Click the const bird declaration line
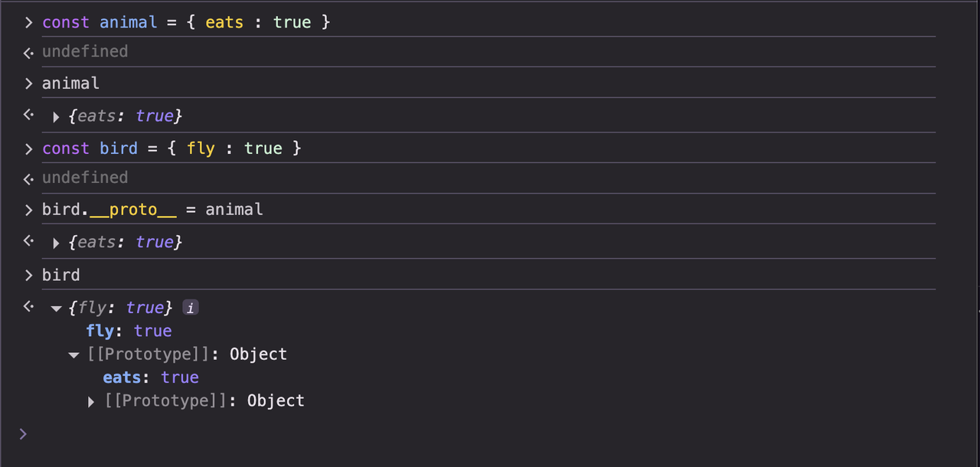The height and width of the screenshot is (467, 980). (171, 149)
